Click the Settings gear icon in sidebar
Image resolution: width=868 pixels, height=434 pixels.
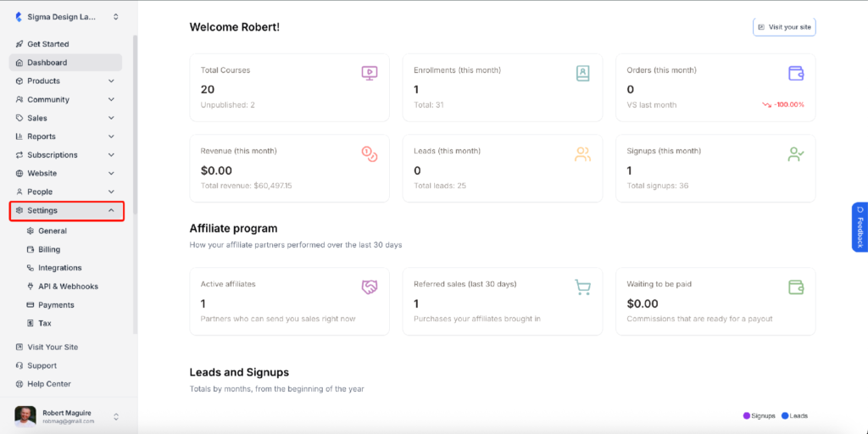point(20,210)
